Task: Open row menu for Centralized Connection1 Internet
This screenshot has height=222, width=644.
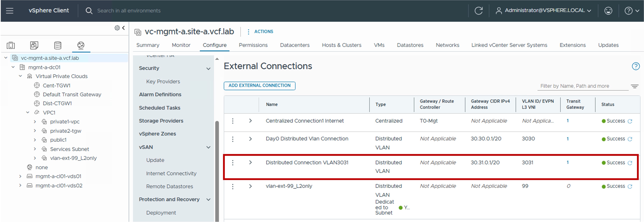Action: click(x=233, y=121)
